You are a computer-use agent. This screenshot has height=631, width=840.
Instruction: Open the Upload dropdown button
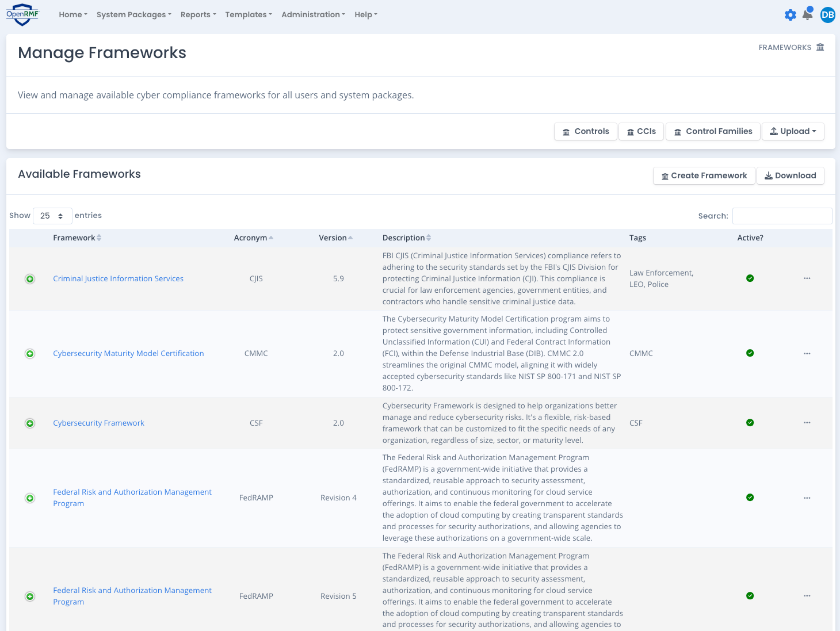tap(793, 131)
